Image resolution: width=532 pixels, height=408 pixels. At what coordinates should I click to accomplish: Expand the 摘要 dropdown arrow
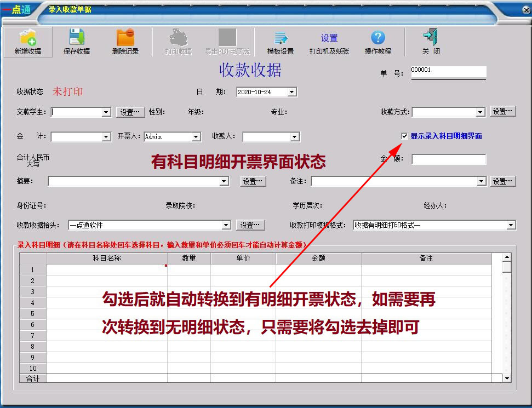(224, 181)
